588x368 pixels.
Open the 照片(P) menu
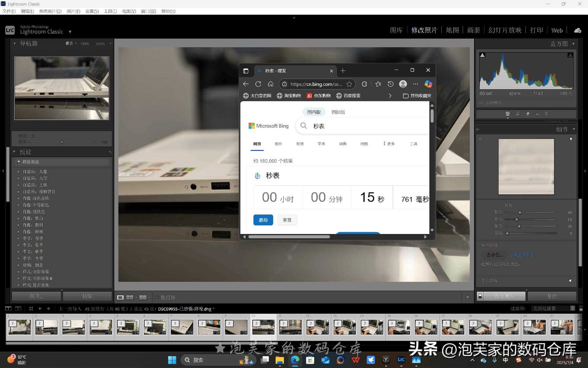73,11
